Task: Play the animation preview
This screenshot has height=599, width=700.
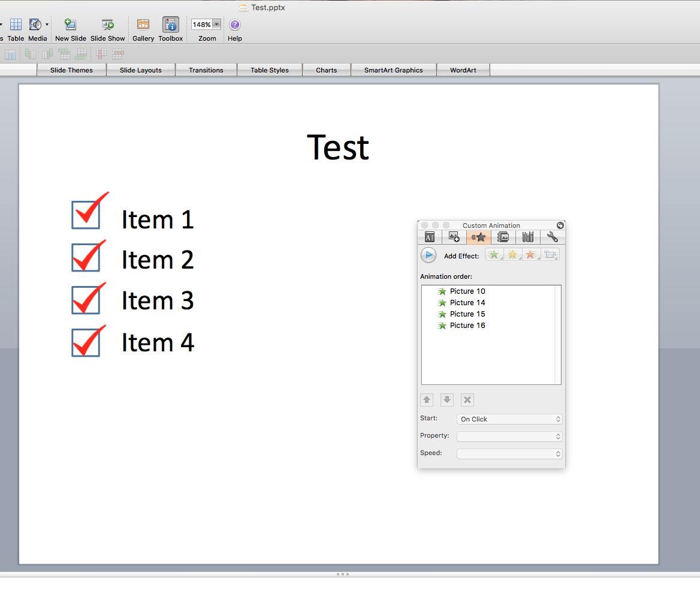Action: click(x=428, y=254)
